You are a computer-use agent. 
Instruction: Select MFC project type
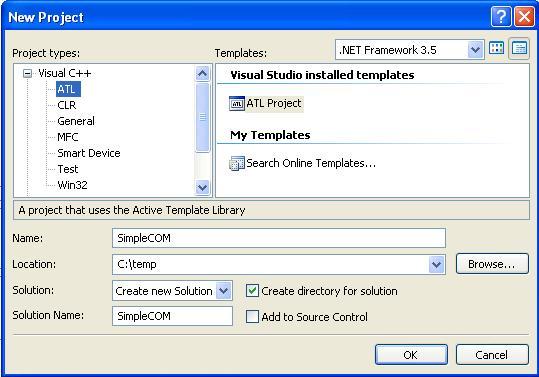click(x=68, y=137)
